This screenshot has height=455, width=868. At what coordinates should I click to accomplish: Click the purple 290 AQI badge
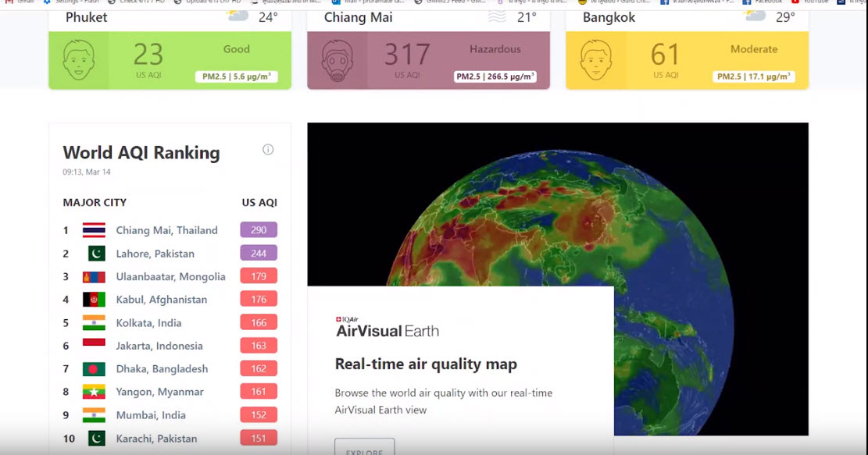(259, 230)
